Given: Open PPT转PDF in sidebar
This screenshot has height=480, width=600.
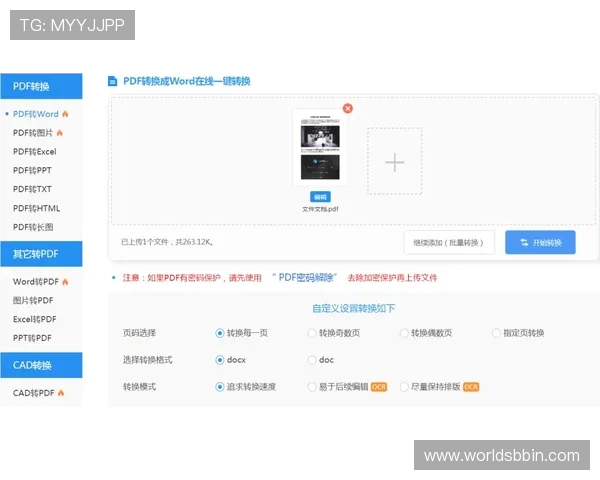Looking at the screenshot, I should 32,338.
